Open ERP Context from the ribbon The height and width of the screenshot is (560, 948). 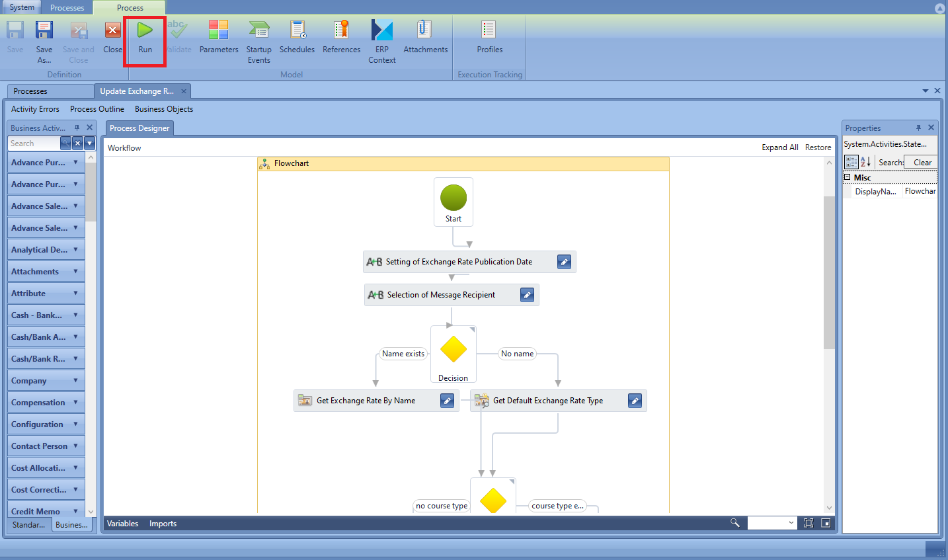(381, 30)
